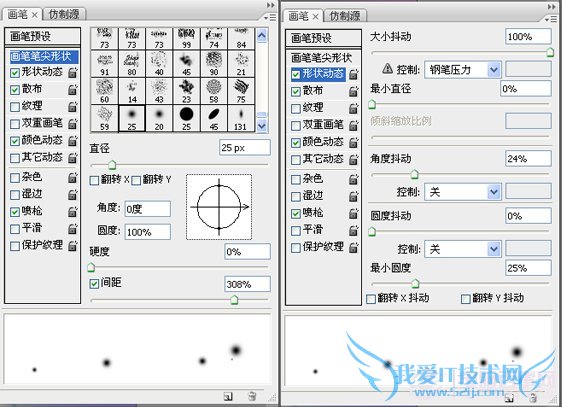This screenshot has width=562, height=407.
Task: Select 画笔笔尖形状 in right panel
Action: 323,58
